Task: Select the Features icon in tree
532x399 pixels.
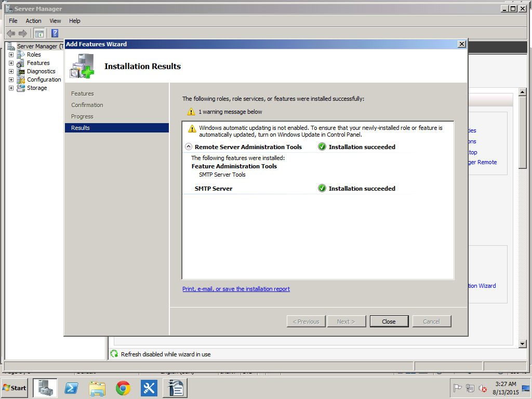Action: pos(21,63)
